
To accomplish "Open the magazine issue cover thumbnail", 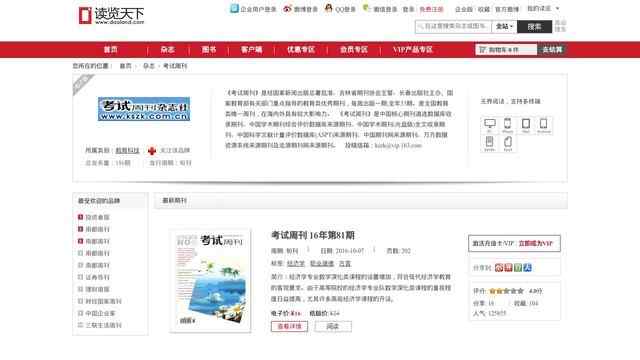I will coord(210,281).
